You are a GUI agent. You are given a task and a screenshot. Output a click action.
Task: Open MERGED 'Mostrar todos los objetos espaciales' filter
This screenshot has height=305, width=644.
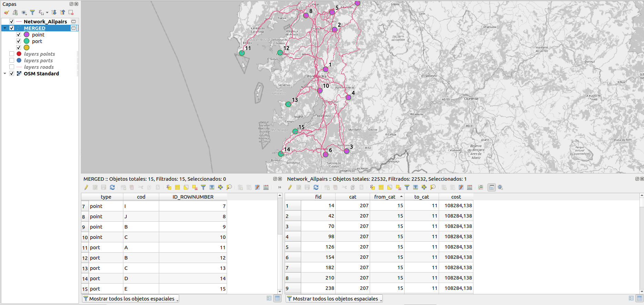[131, 299]
